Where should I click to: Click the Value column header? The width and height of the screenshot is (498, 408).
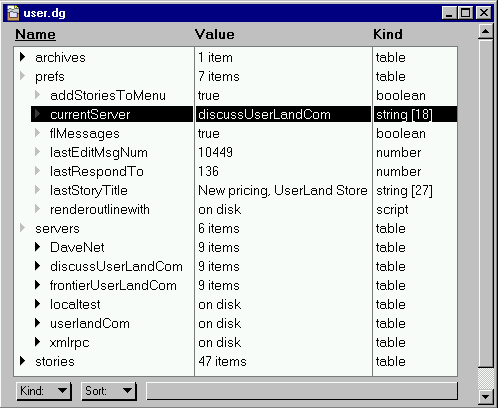(x=214, y=34)
